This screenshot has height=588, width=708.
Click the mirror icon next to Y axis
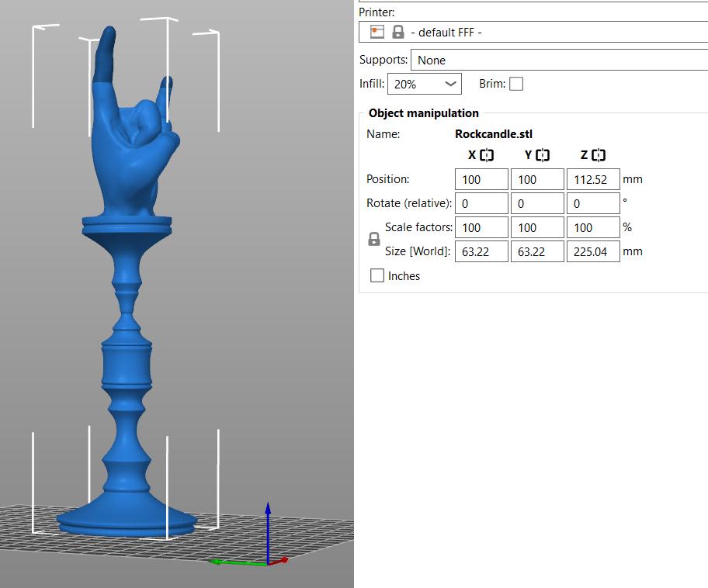542,154
